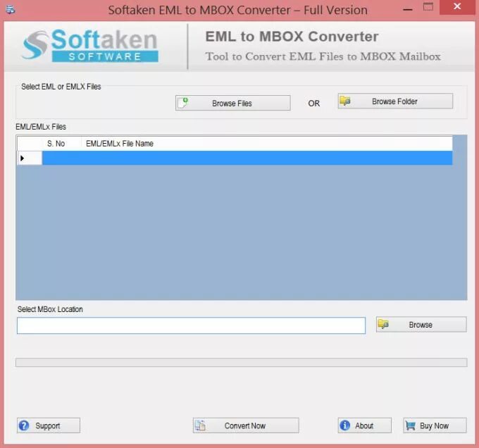This screenshot has width=479, height=448.
Task: Click the conversion progress bar
Action: (x=242, y=362)
